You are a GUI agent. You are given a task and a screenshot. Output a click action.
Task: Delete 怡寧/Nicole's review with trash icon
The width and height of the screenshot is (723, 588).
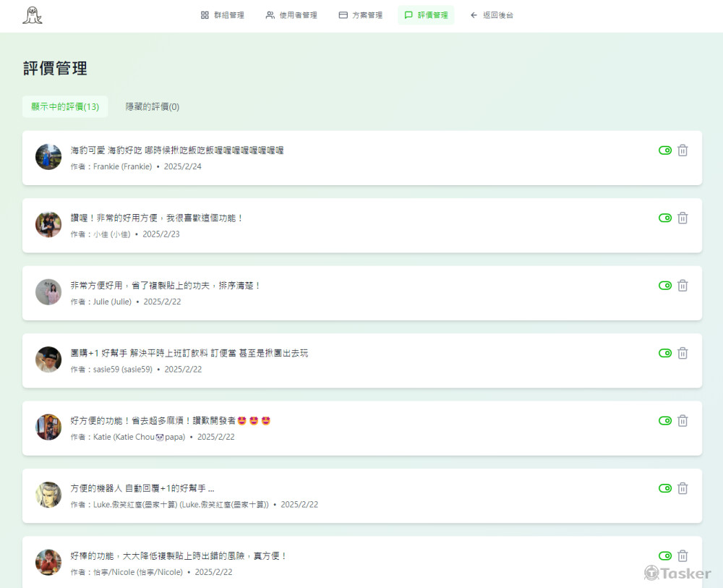pos(683,555)
